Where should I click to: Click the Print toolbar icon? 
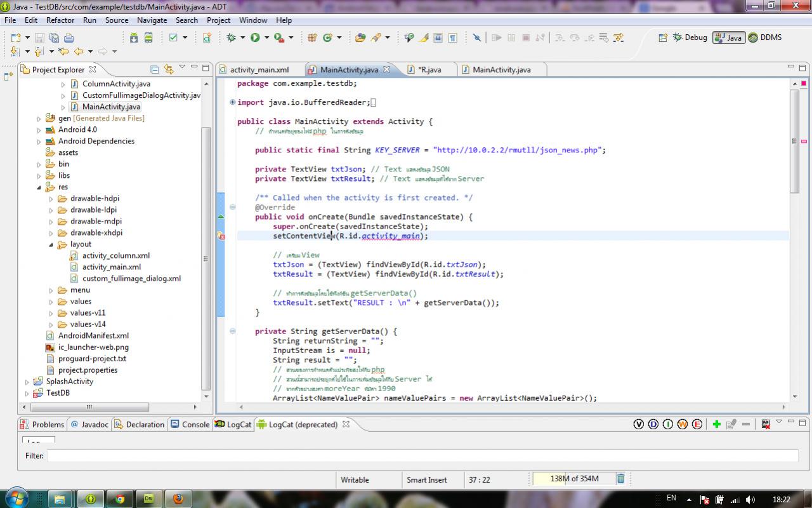click(x=69, y=37)
